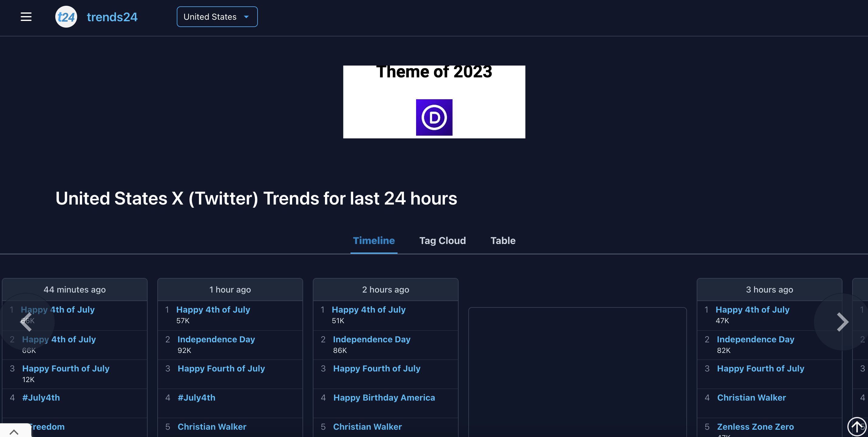Click the Zenless Zone Zero trend
Screen dimensions: 868x437
click(755, 426)
